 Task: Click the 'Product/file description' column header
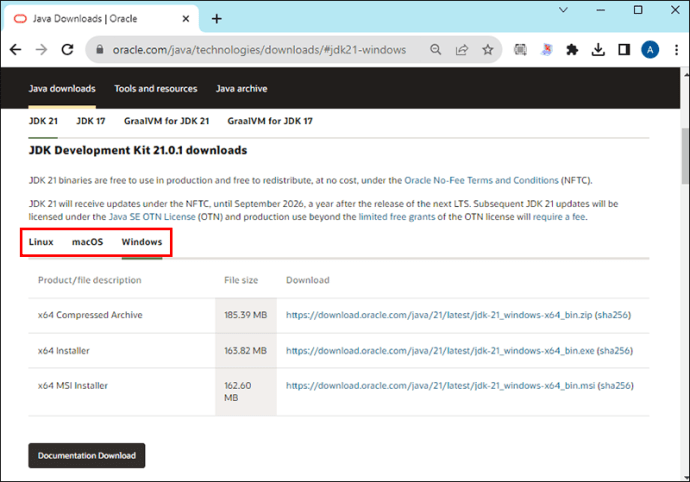click(x=90, y=280)
